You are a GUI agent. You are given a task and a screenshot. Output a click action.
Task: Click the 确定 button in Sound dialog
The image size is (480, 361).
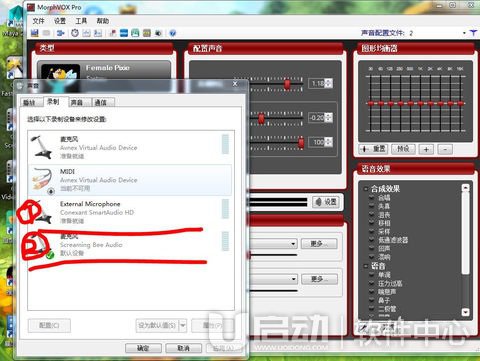(x=143, y=348)
